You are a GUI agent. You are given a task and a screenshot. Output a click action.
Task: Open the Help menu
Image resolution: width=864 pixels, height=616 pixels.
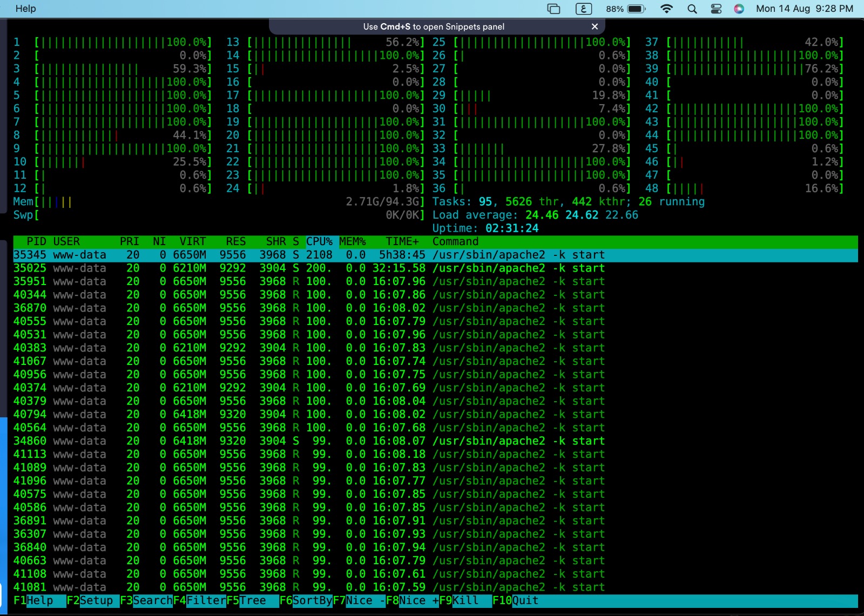tap(25, 9)
